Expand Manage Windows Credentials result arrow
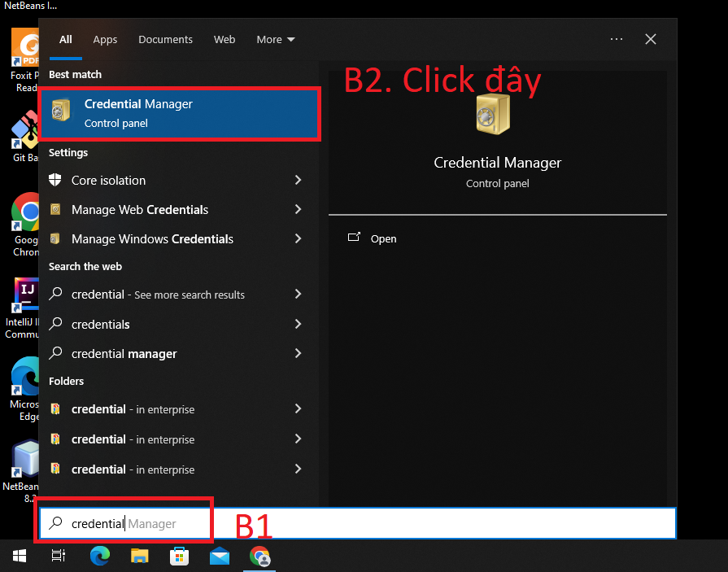The image size is (728, 572). [x=299, y=239]
